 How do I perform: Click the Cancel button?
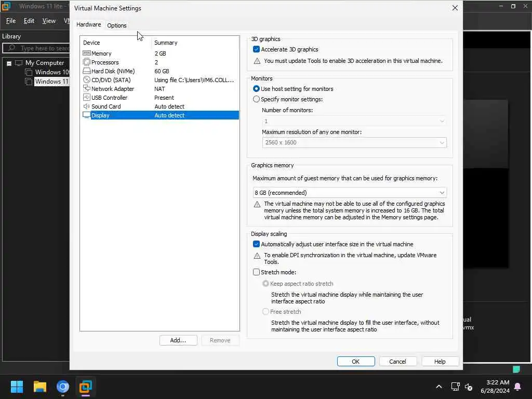pyautogui.click(x=397, y=362)
